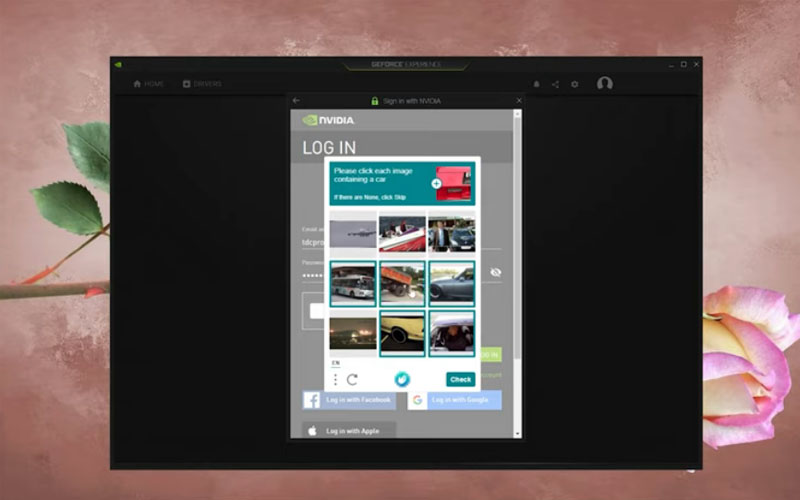Click the Apple logo icon

point(312,431)
